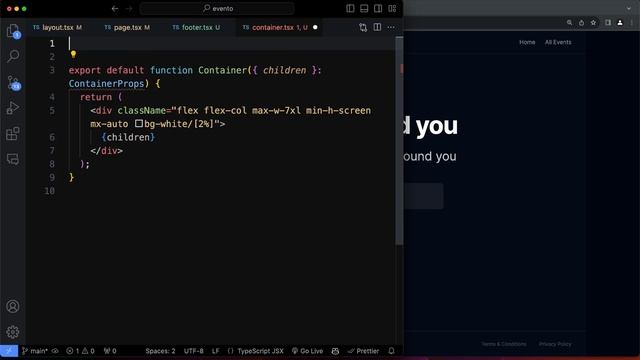This screenshot has width=640, height=360.
Task: Open the Run and Debug view
Action: 13,108
